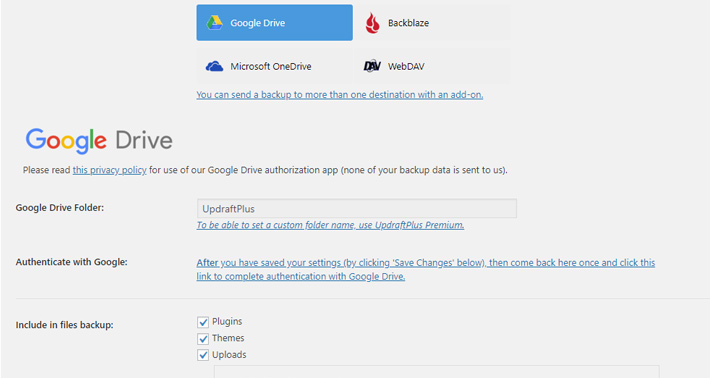Click the Plugins checkbox label text
This screenshot has height=378, width=710.
tap(227, 321)
